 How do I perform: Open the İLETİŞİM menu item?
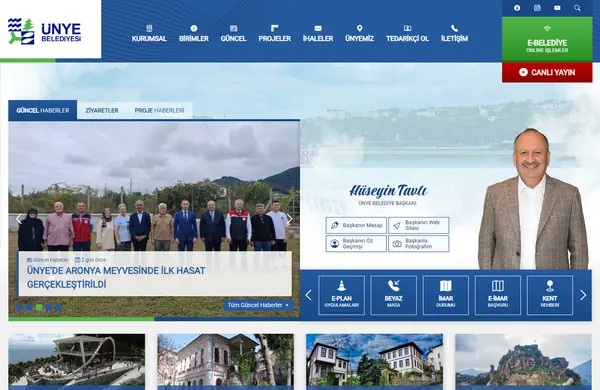click(454, 34)
